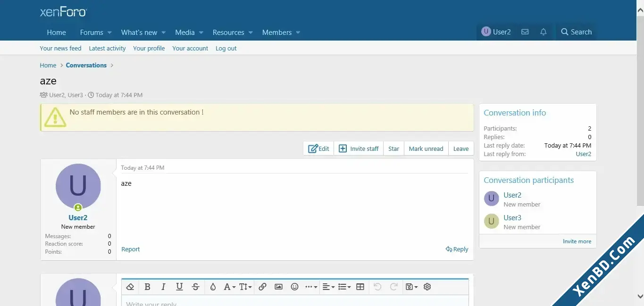Click User3's avatar in Conversation participants
The image size is (644, 306).
(492, 221)
